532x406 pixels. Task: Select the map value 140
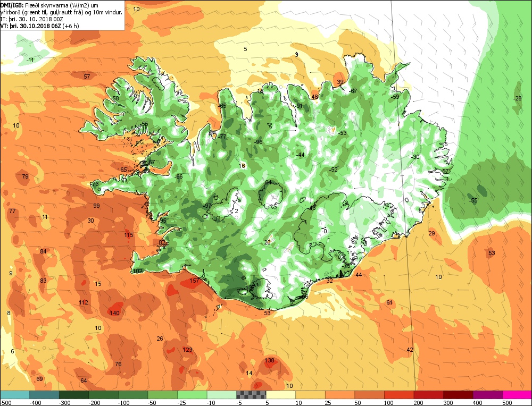114,313
